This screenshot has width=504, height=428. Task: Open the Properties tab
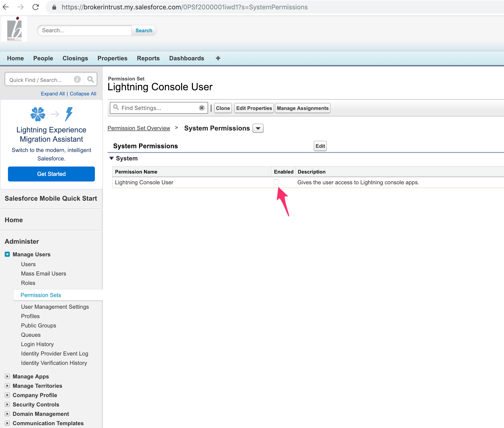point(112,58)
